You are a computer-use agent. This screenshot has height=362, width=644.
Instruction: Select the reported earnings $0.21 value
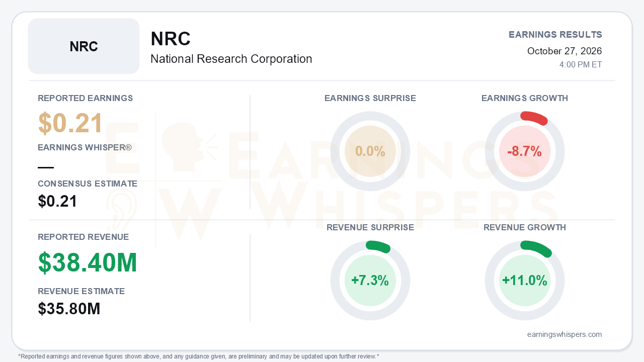[x=70, y=123]
